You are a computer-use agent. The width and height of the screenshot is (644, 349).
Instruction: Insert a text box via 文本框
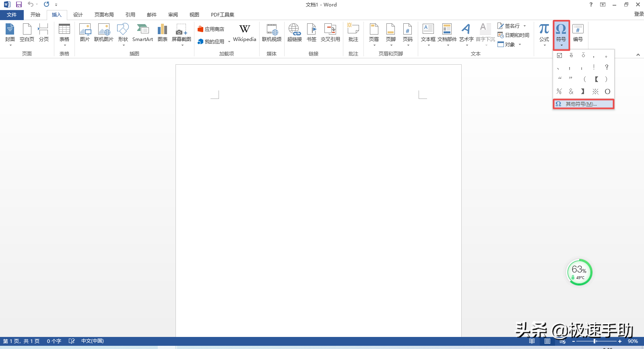pos(428,33)
